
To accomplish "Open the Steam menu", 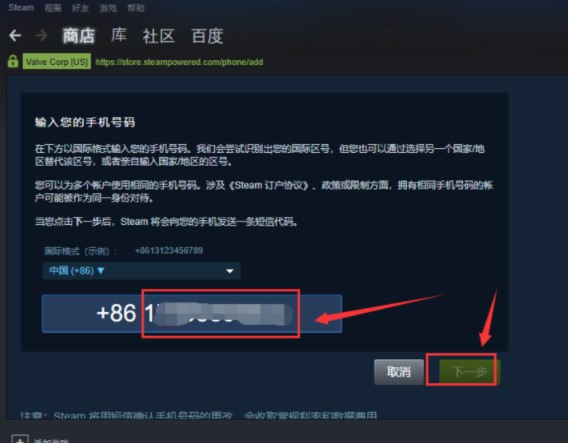I will click(21, 8).
